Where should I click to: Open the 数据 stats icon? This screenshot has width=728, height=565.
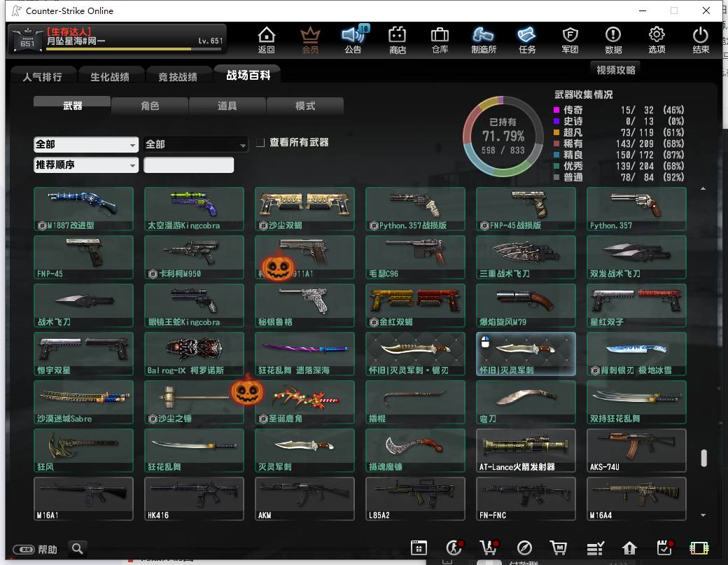(x=613, y=39)
